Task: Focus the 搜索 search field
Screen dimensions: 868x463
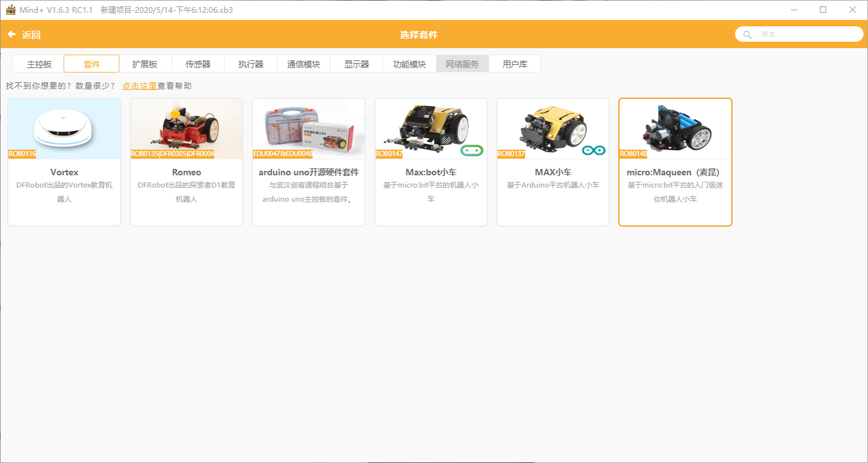Action: pyautogui.click(x=799, y=35)
